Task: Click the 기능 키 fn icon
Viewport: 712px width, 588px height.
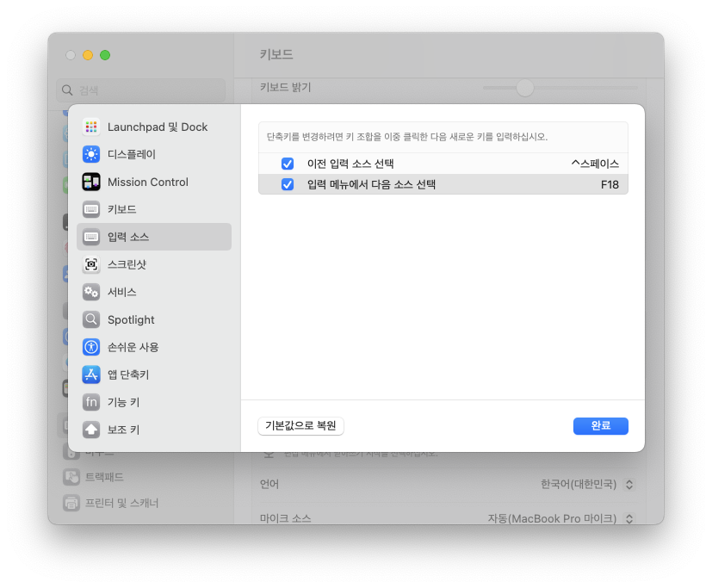Action: pos(91,402)
